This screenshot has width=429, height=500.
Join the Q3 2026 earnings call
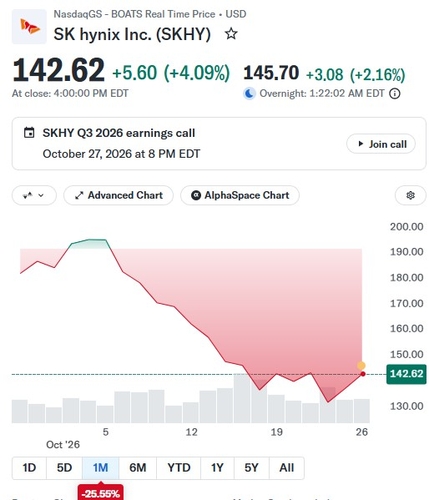381,144
